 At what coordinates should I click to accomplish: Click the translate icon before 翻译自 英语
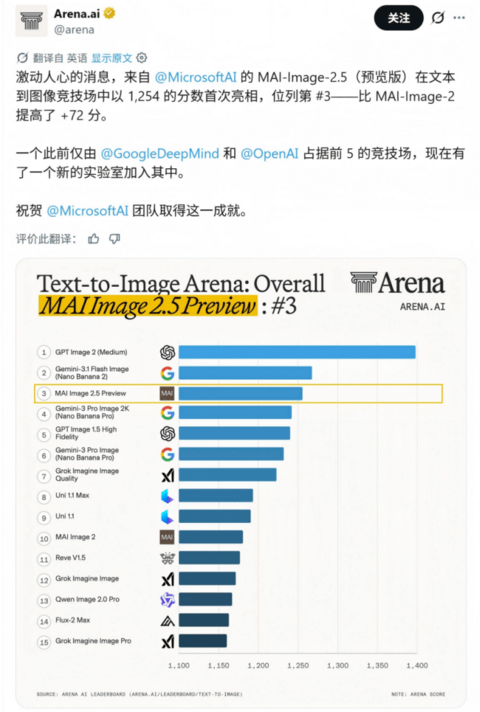22,58
